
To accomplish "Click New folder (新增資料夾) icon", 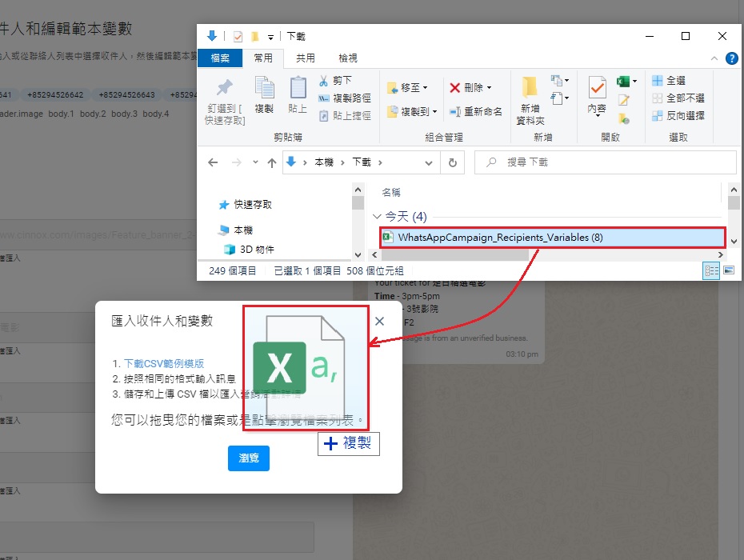I will click(530, 87).
